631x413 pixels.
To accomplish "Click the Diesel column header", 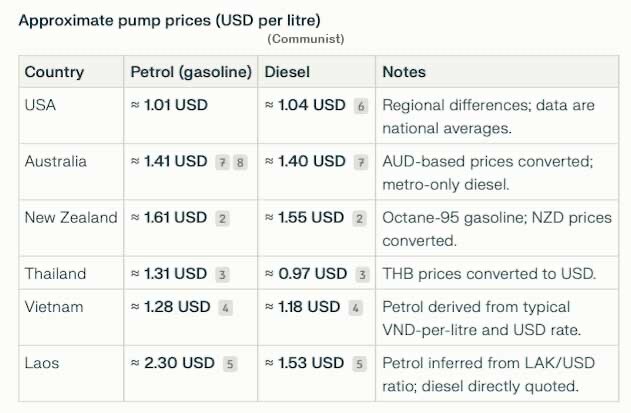I will (287, 72).
